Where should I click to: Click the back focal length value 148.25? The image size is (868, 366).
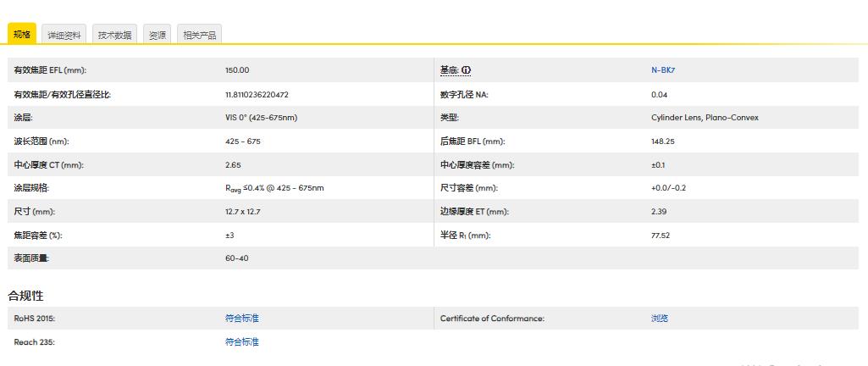(x=662, y=141)
